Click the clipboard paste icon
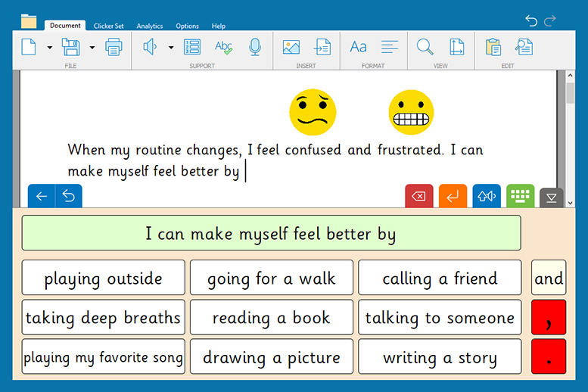 click(493, 47)
